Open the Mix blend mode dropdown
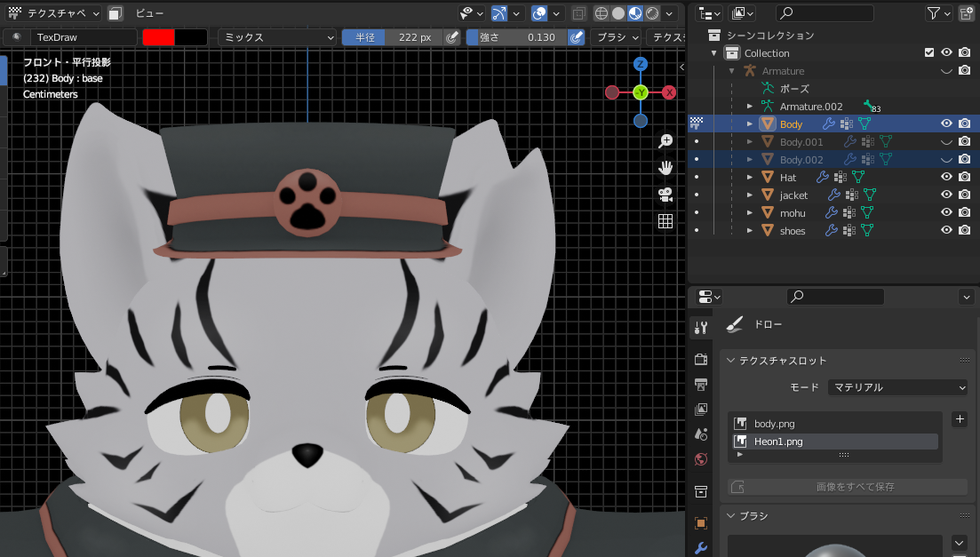This screenshot has width=980, height=557. tap(277, 37)
